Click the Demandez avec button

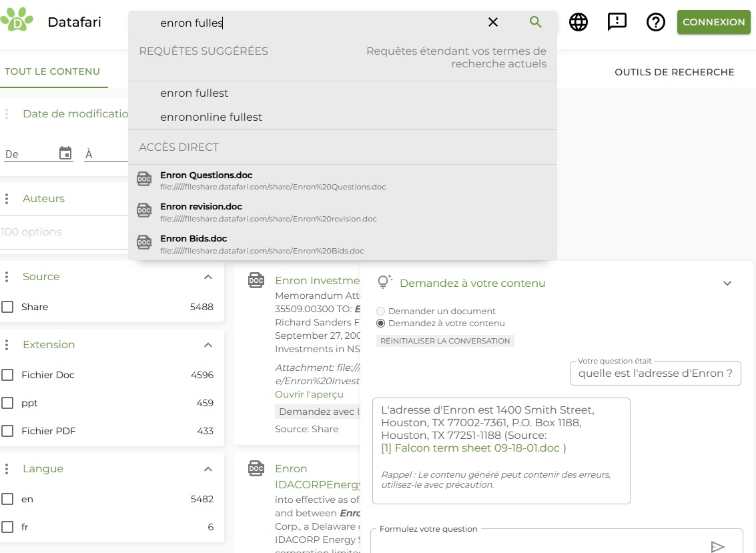[318, 412]
